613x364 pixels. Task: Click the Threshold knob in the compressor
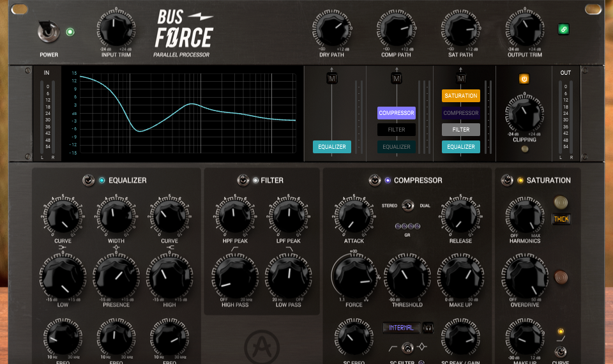(407, 277)
